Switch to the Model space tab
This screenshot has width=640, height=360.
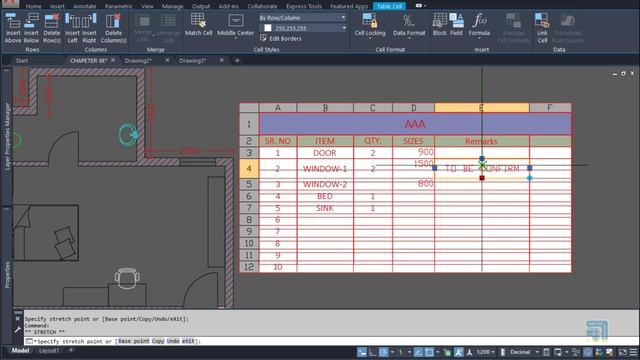[20, 351]
